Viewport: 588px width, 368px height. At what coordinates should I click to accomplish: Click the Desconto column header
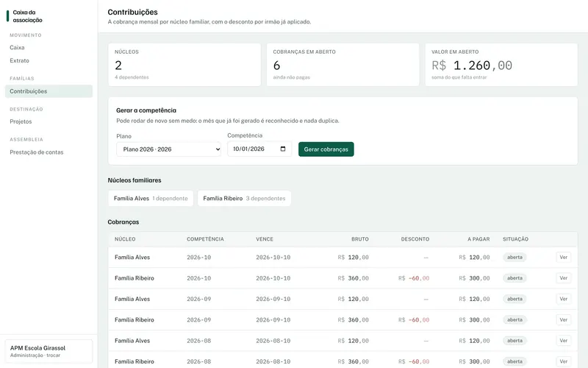(415, 239)
